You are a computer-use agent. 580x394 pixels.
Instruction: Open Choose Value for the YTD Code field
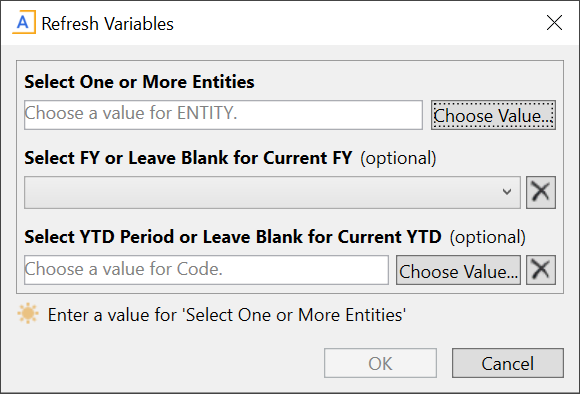[458, 270]
